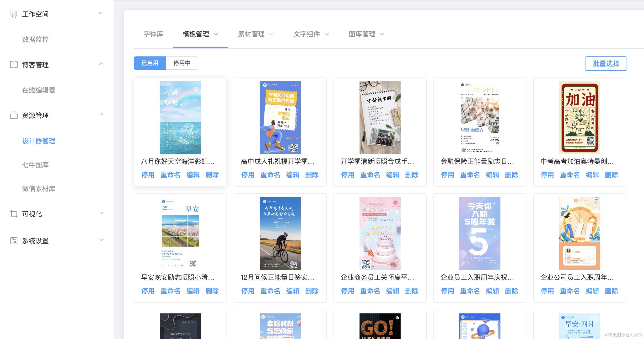Click the 工作空间 presentation board icon
Viewport: 644px width, 339px height.
point(14,14)
